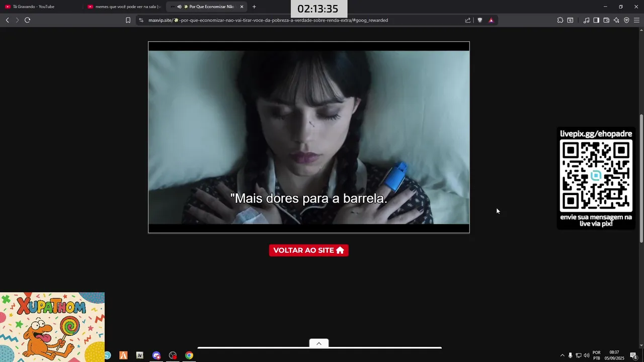644x362 pixels.
Task: Open the clock showing 08:37 05/09/2025
Action: click(614, 355)
